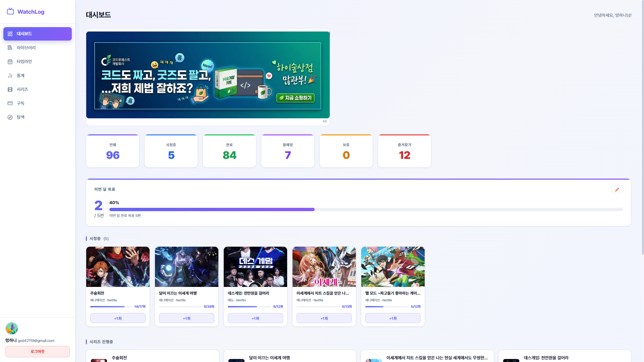Open the 완료 84 stat card
The image size is (644, 362).
(229, 151)
